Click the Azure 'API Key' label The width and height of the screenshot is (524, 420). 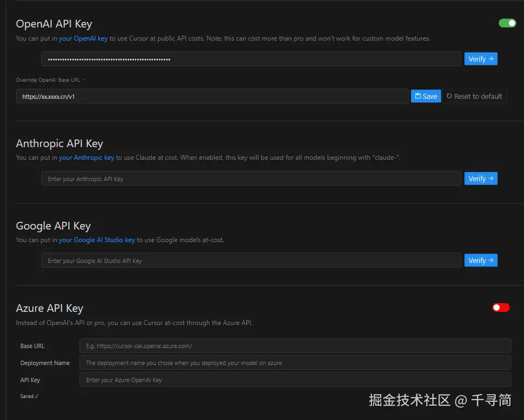coord(30,380)
